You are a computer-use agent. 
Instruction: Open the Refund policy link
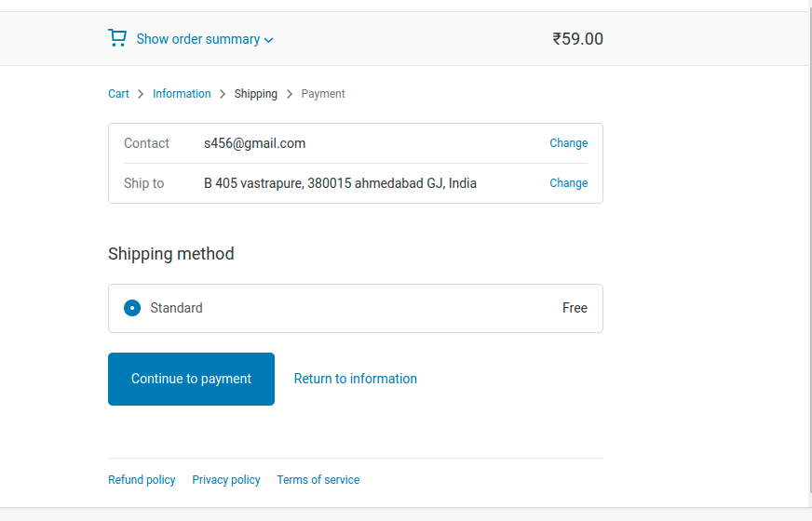click(142, 480)
